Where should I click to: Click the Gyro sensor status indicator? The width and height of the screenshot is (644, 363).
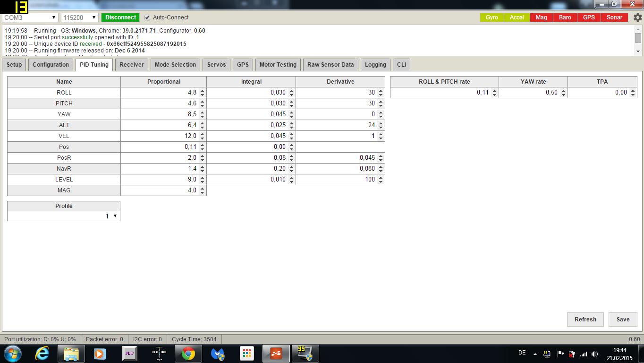click(491, 17)
